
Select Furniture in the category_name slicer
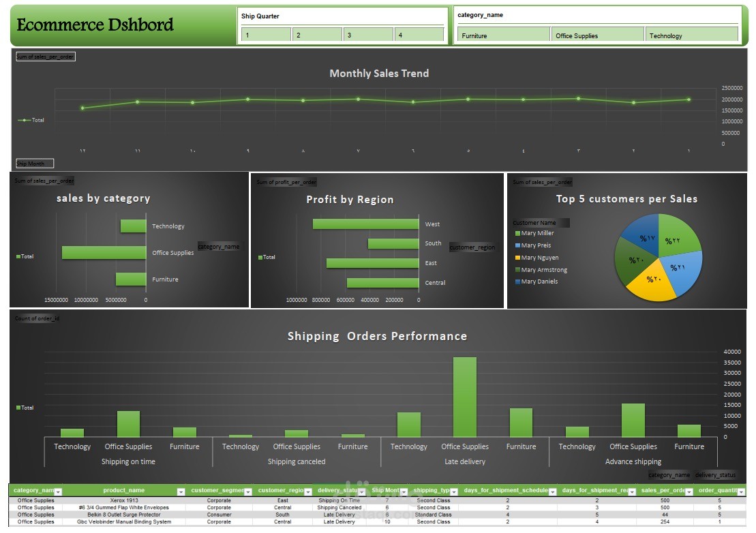tap(503, 33)
